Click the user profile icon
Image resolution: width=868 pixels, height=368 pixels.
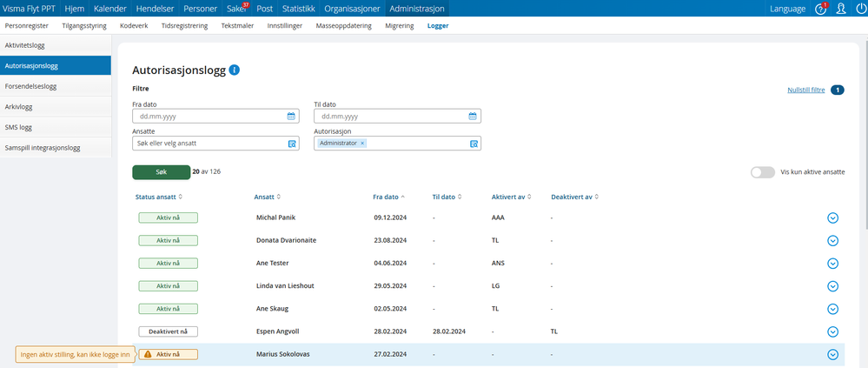coord(839,9)
